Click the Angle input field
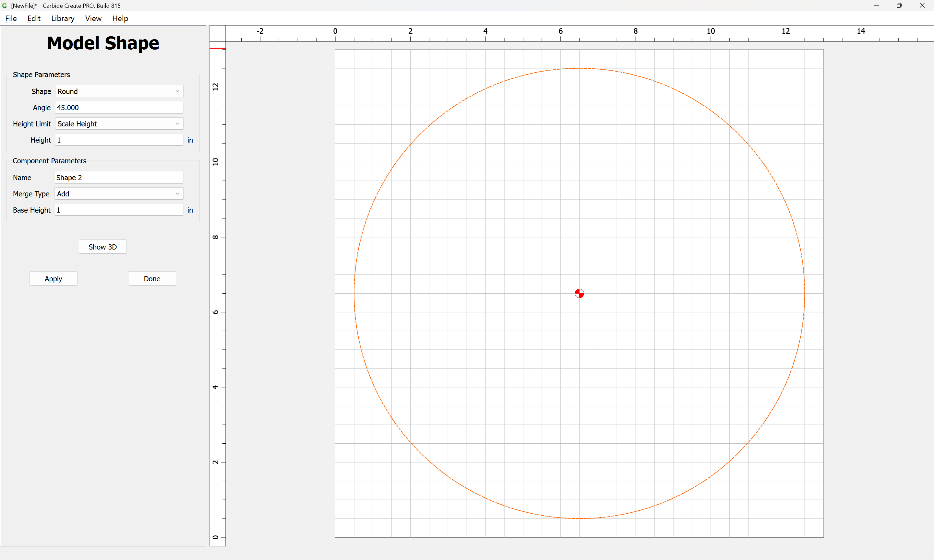934x560 pixels. point(119,108)
